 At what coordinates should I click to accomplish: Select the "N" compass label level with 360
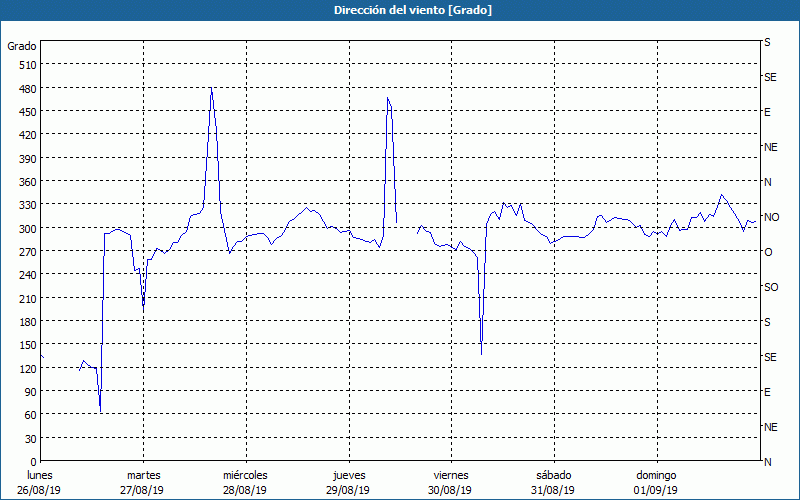click(x=767, y=182)
